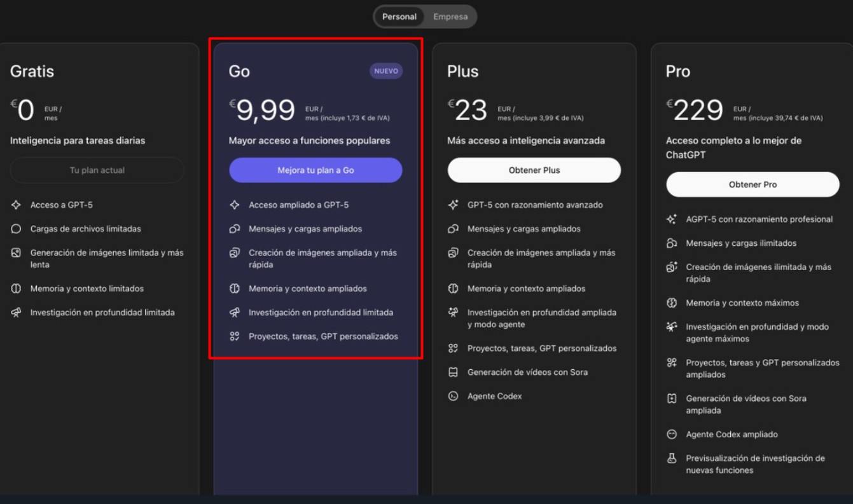853x504 pixels.
Task: Select the Personal plans tab
Action: 399,17
